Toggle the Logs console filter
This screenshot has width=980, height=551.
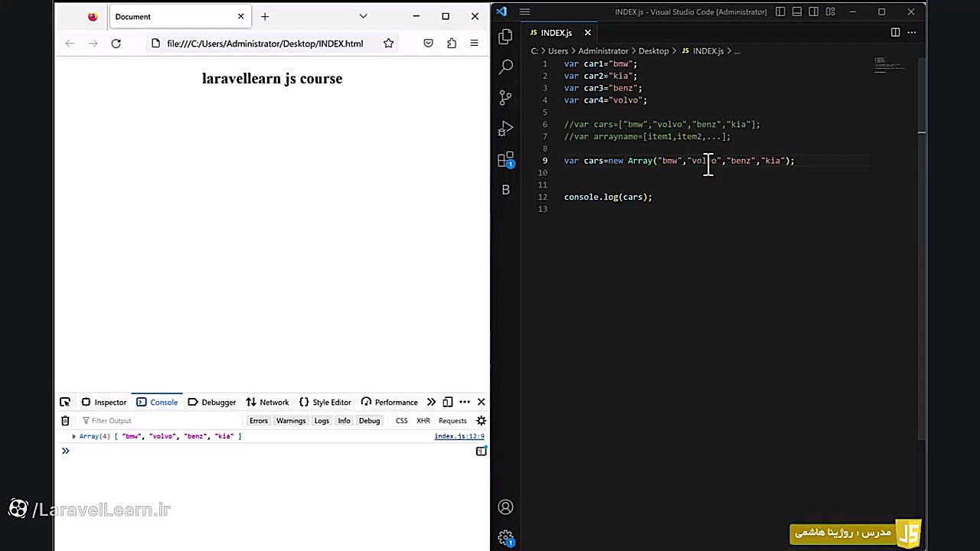322,420
